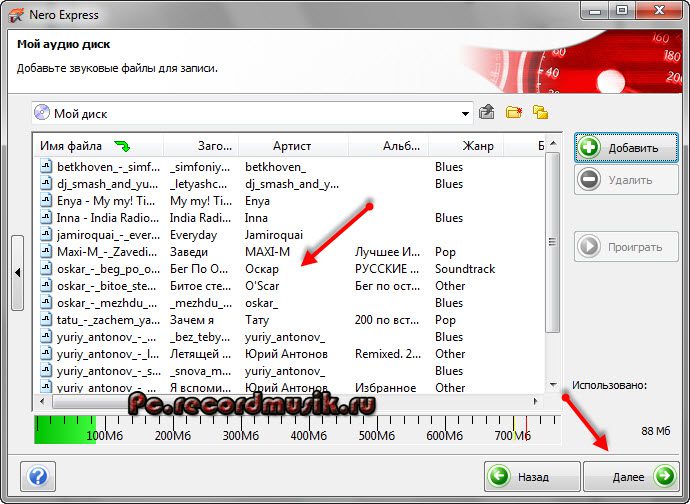Select file Maxi-M_-_Zavedi...
690x504 pixels.
click(x=107, y=252)
